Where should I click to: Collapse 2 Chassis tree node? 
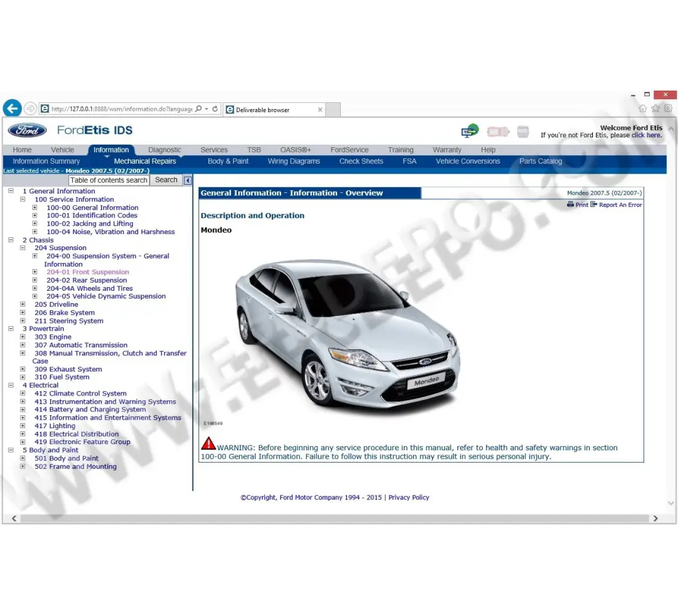[11, 240]
